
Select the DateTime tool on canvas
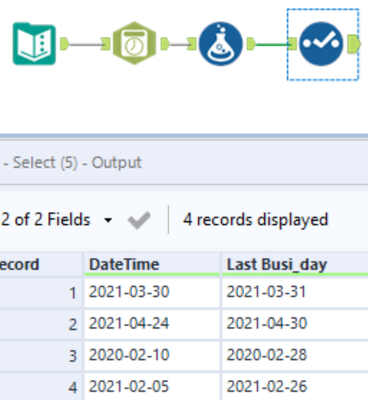[134, 43]
